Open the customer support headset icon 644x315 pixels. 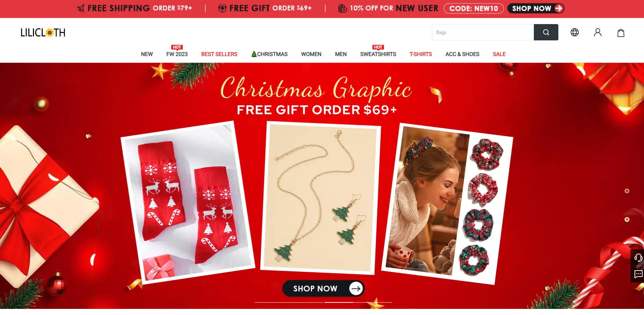point(638,258)
